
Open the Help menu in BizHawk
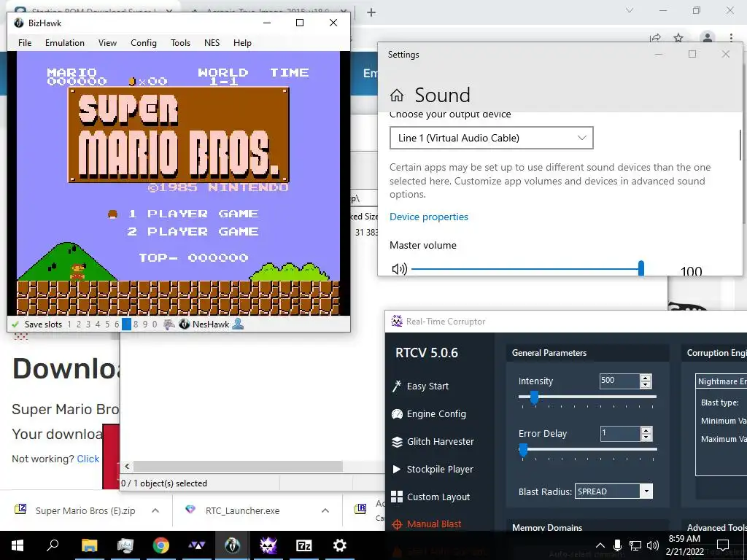242,43
